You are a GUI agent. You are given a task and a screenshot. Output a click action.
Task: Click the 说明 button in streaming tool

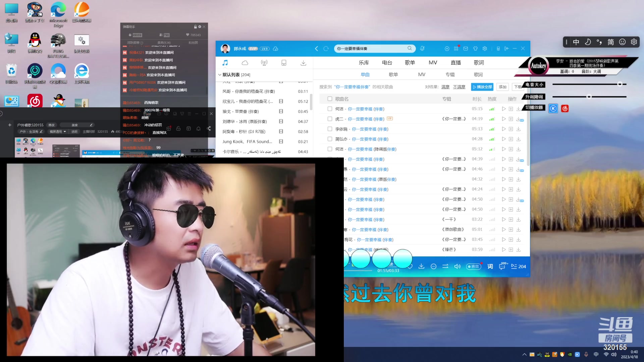tap(74, 132)
